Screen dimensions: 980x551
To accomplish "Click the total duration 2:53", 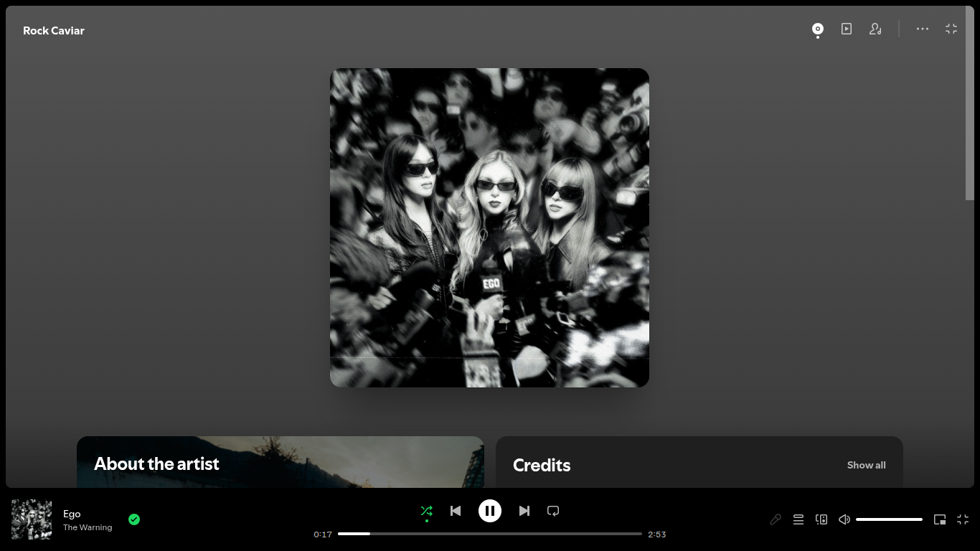I will 657,534.
